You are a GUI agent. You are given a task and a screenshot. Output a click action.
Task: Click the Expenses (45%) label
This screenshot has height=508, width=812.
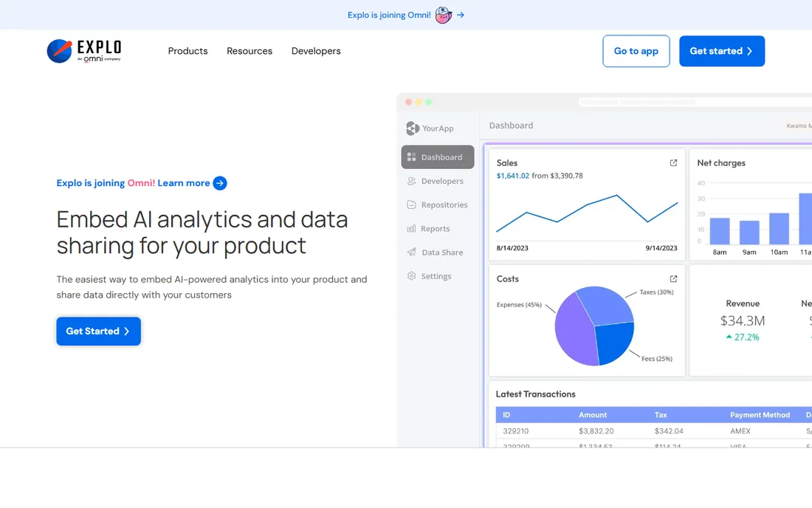[519, 304]
